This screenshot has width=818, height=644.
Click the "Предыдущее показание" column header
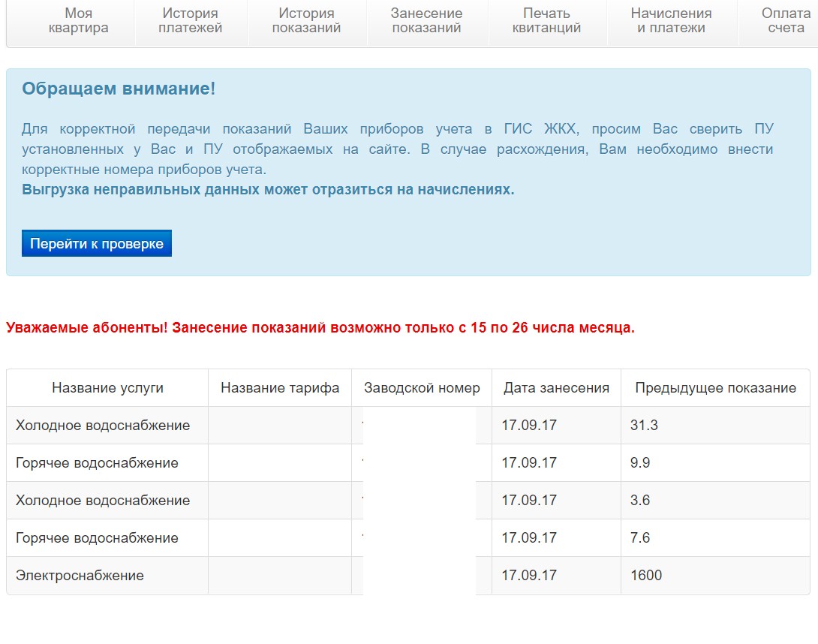tap(715, 388)
